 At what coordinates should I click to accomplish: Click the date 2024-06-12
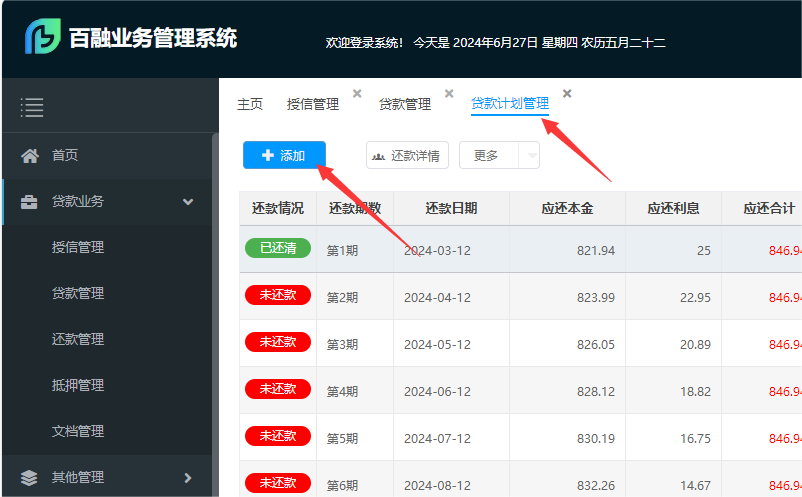point(437,392)
